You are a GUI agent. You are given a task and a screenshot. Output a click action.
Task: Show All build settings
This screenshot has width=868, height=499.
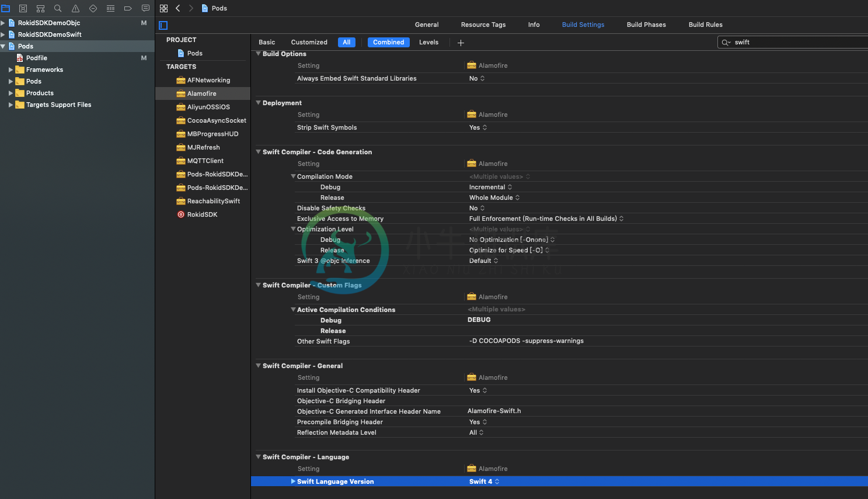(x=347, y=42)
